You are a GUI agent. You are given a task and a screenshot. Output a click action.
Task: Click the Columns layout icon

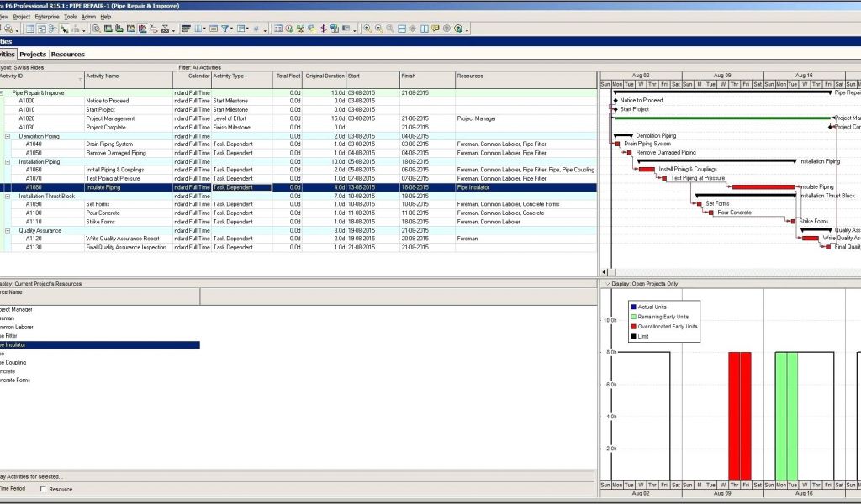point(199,29)
